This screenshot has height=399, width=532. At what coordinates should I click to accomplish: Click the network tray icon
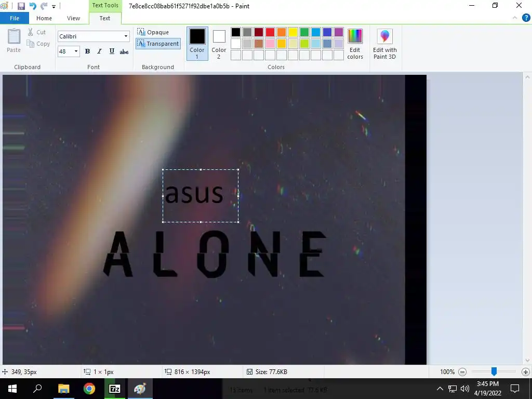453,389
